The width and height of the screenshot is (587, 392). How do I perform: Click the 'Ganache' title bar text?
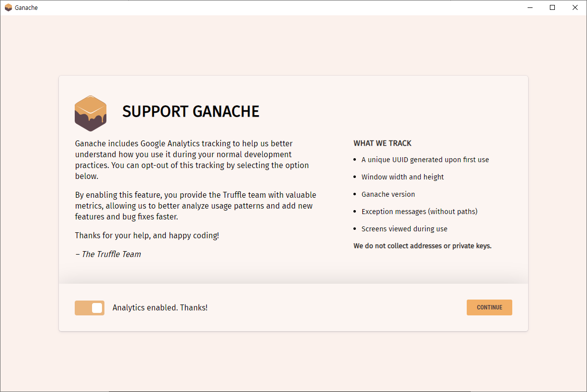26,7
